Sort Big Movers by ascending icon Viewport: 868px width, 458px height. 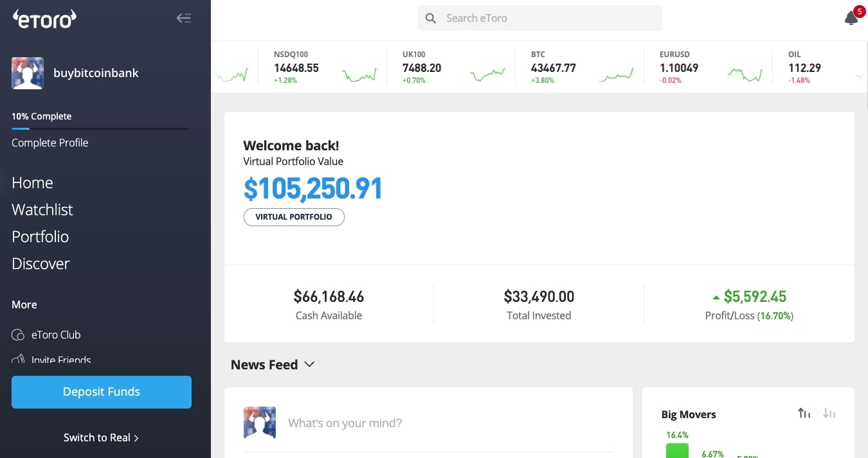[x=804, y=414]
